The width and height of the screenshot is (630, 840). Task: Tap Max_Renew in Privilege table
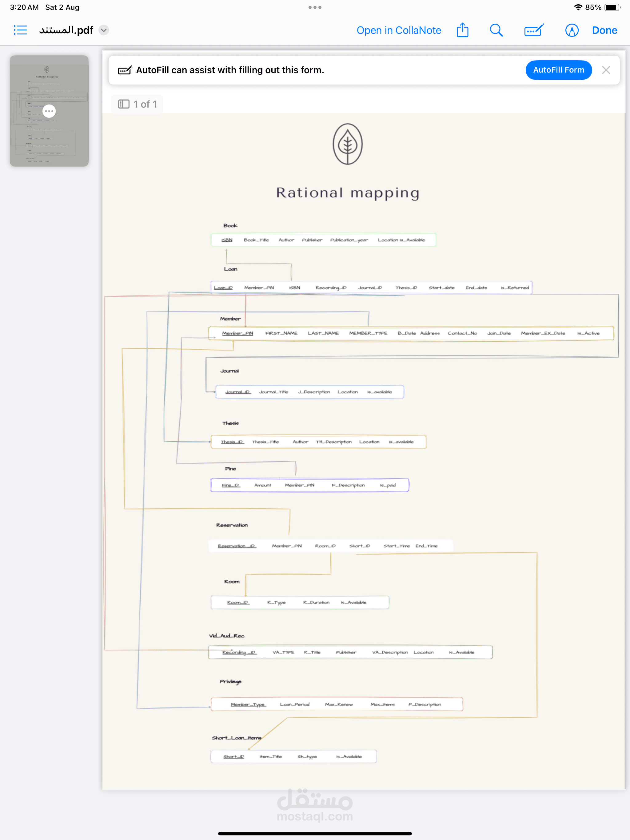[339, 705]
